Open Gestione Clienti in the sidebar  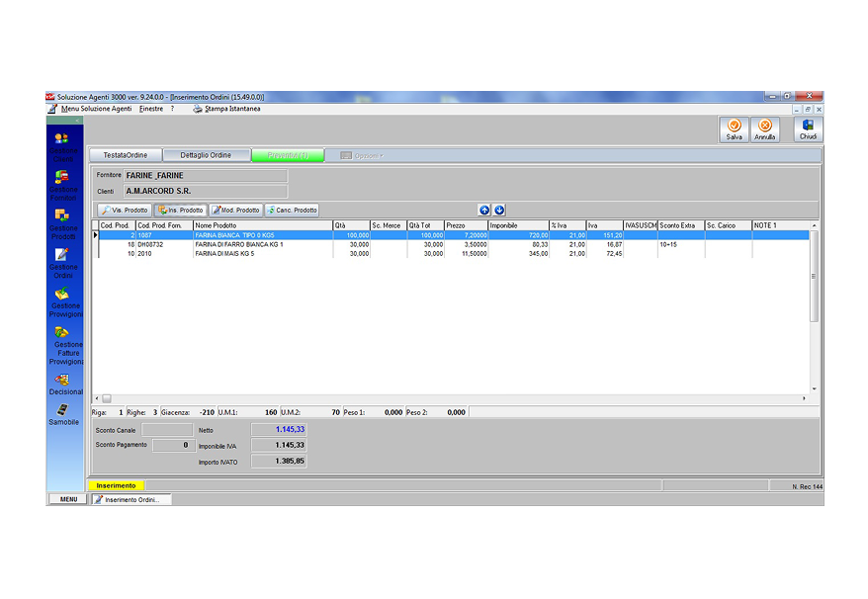62,139
